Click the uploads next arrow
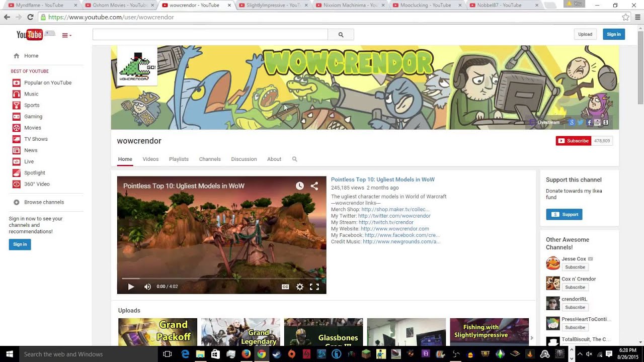This screenshot has width=644, height=362. [532, 338]
